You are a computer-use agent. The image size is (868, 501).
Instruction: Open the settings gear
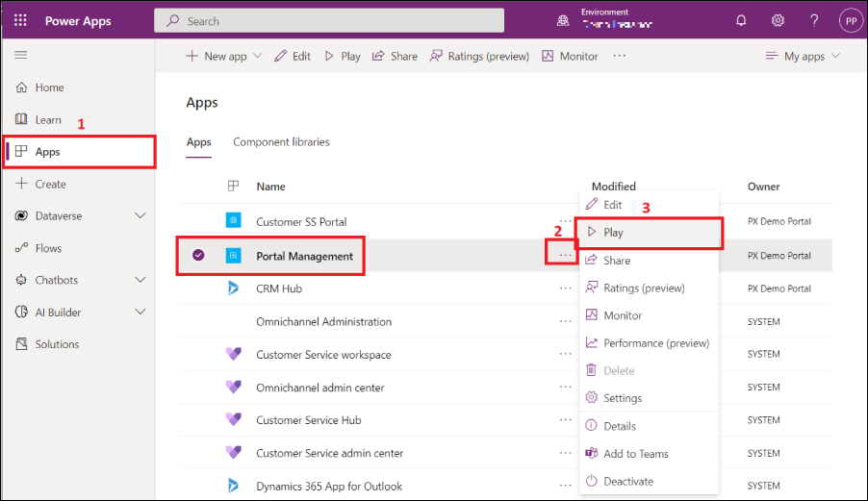[x=778, y=20]
